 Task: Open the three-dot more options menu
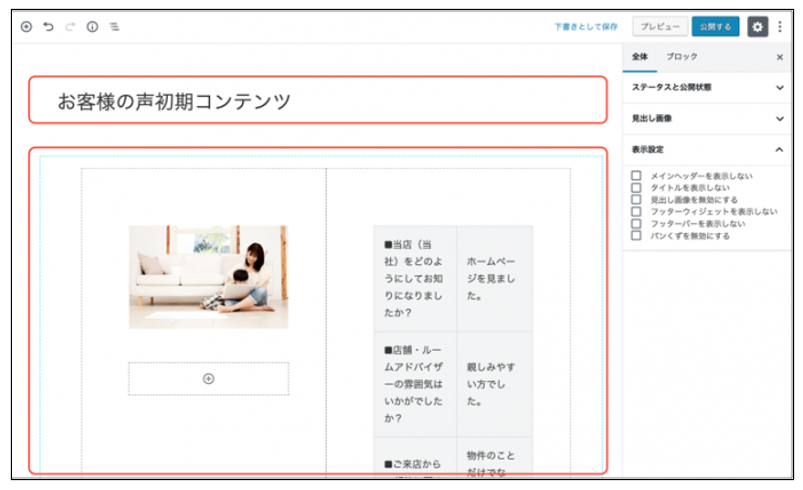[x=780, y=27]
